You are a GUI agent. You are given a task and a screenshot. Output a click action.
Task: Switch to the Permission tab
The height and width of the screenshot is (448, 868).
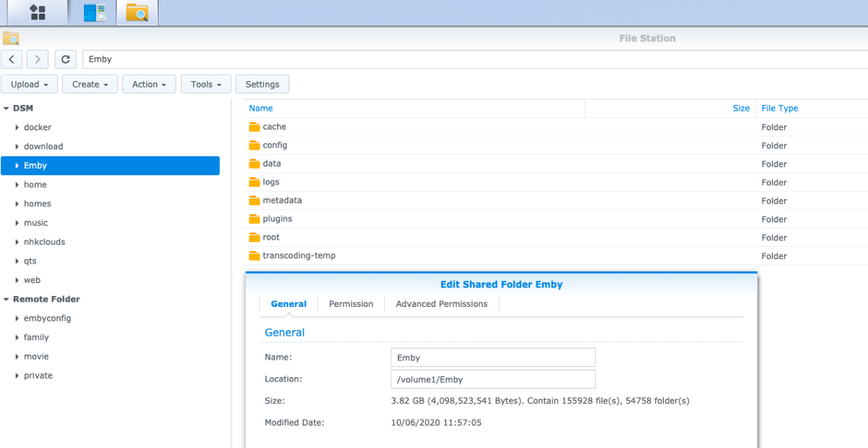pos(351,304)
